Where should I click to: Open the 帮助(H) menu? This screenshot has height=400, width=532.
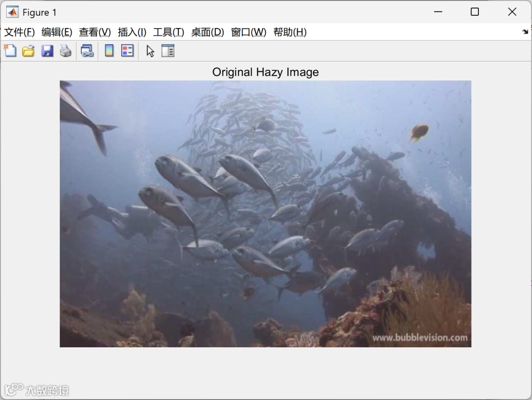click(x=290, y=32)
